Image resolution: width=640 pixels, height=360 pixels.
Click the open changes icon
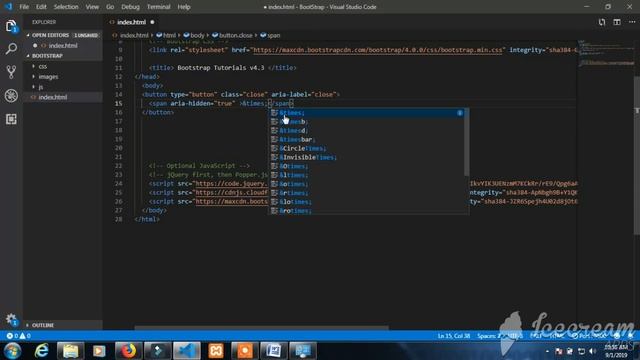coord(602,22)
